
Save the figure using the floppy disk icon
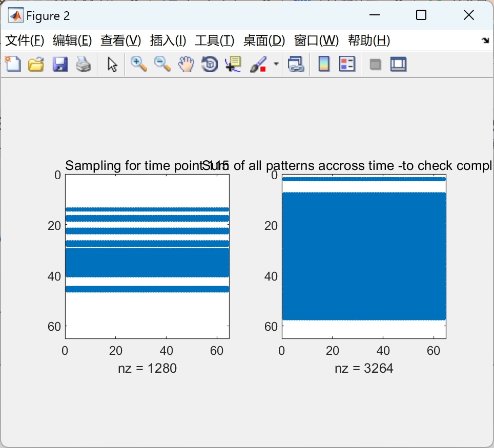click(60, 64)
